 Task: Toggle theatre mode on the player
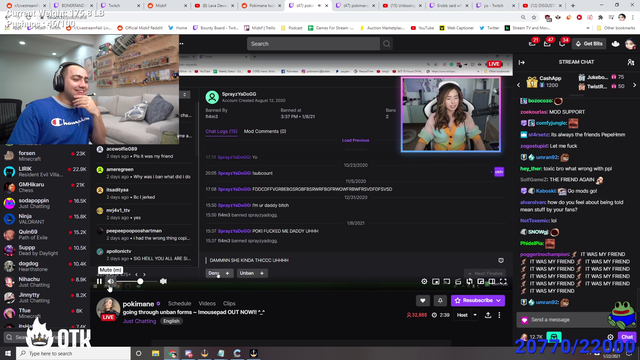coord(492,281)
